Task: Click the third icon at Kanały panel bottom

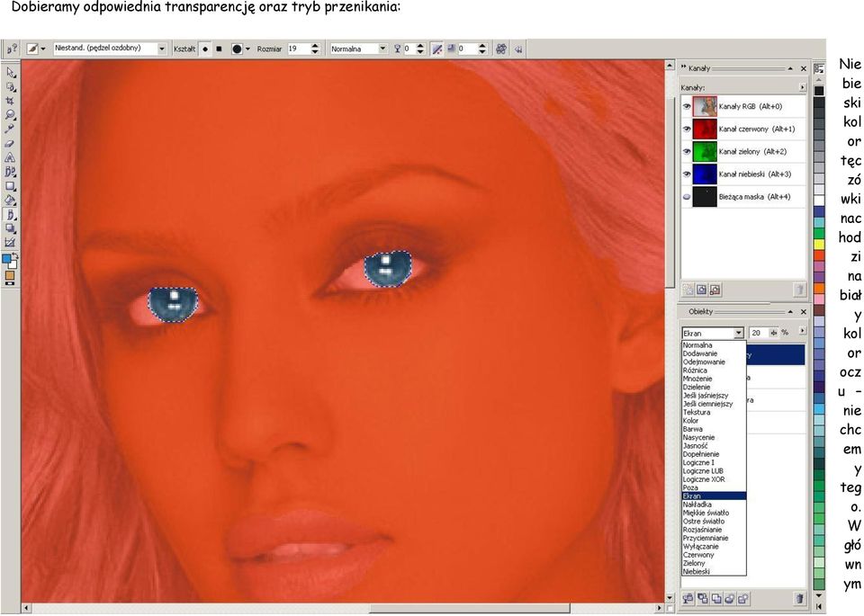Action: [715, 290]
